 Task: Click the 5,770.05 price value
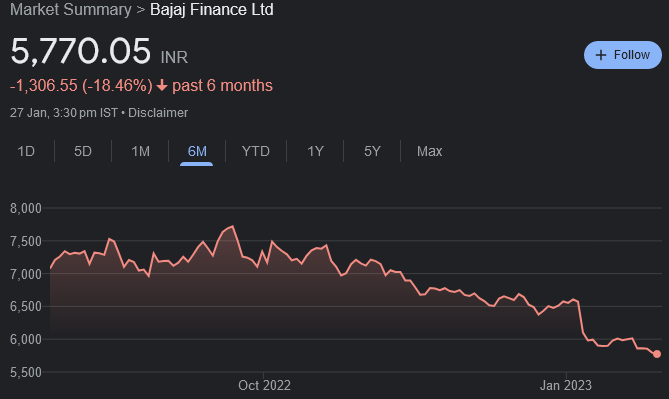coord(81,51)
